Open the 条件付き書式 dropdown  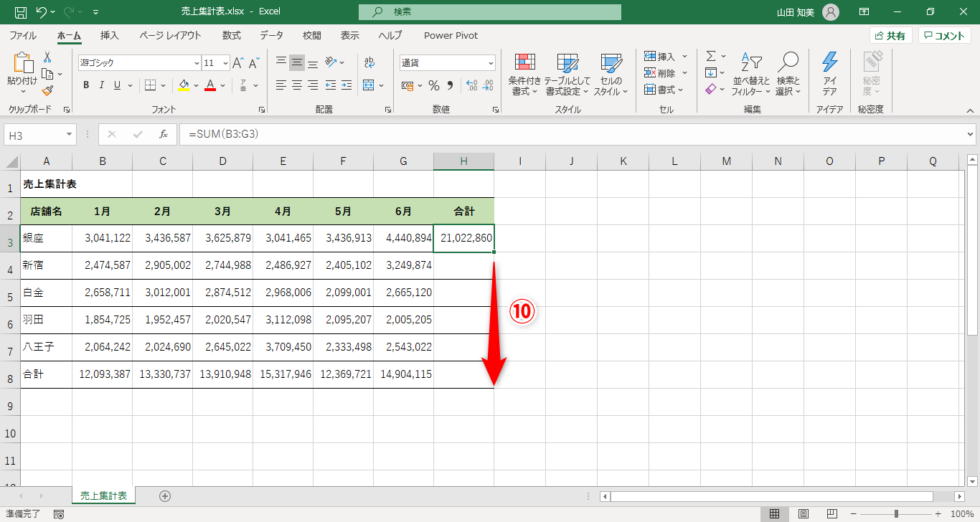pyautogui.click(x=524, y=74)
